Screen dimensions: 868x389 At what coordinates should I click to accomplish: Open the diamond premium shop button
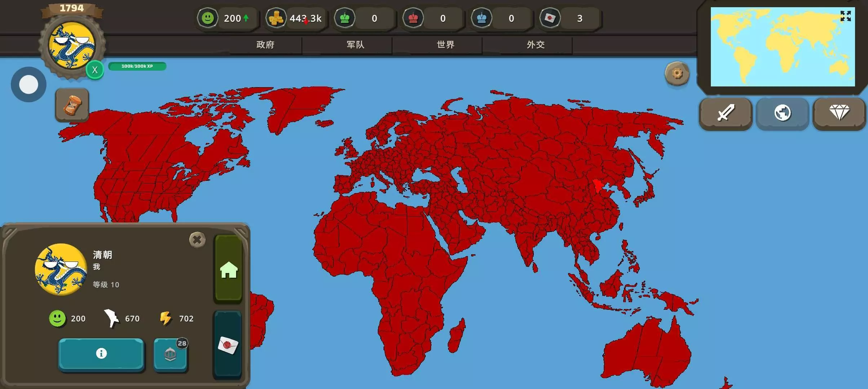pyautogui.click(x=839, y=113)
